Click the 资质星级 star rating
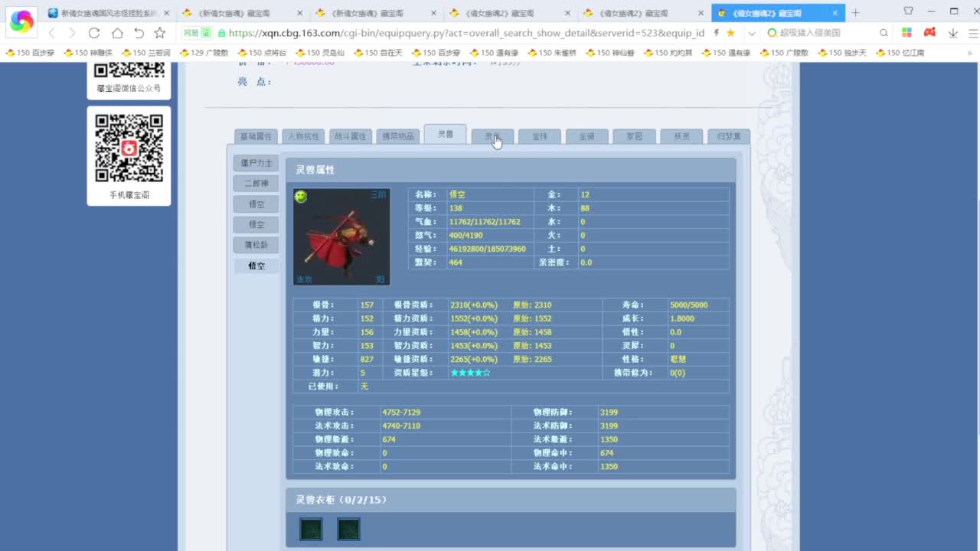Image resolution: width=980 pixels, height=551 pixels. (x=470, y=373)
